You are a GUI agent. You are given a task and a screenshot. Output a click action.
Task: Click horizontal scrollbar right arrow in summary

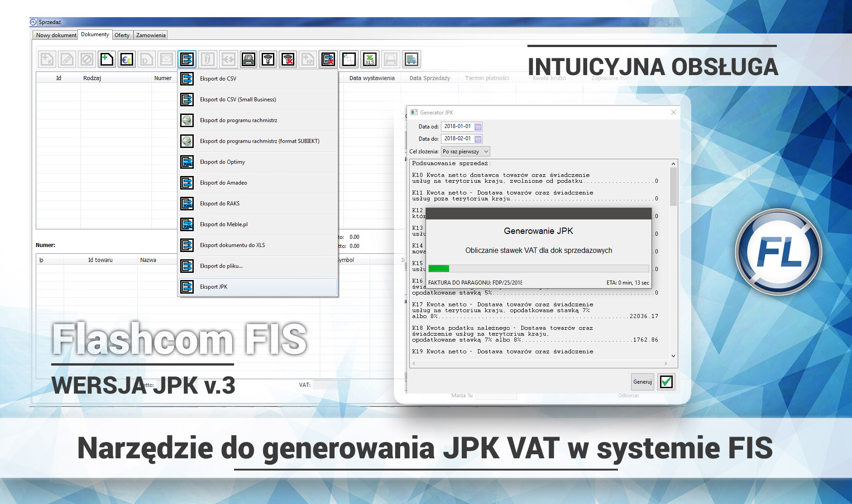tap(665, 363)
